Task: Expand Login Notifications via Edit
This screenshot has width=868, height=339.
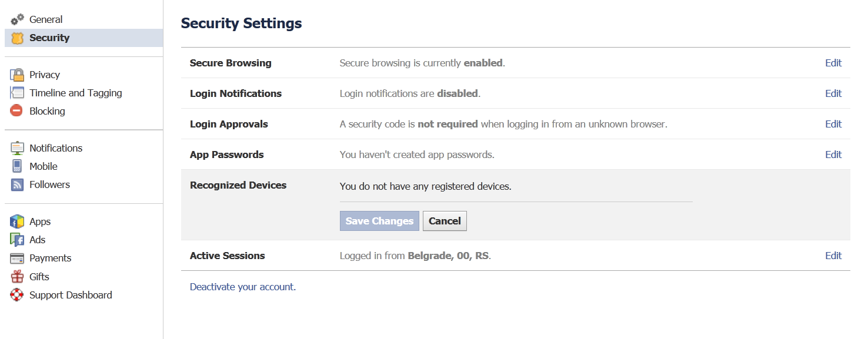Action: pyautogui.click(x=833, y=93)
